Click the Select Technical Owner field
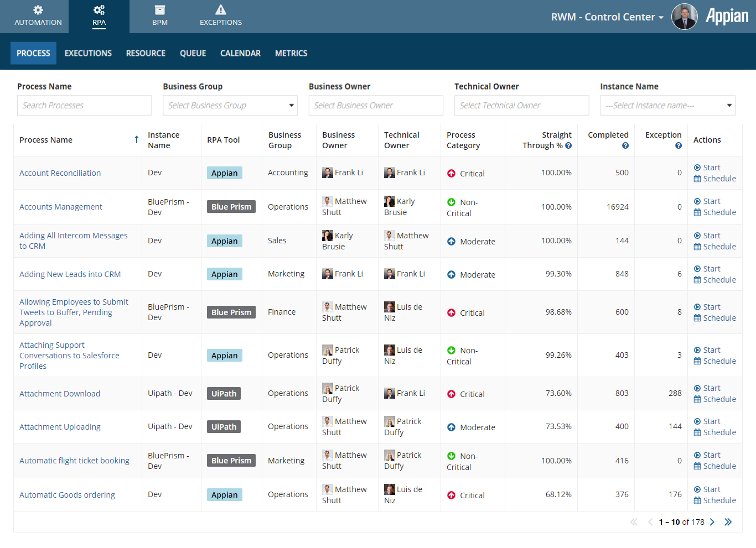The width and height of the screenshot is (756, 548). pyautogui.click(x=521, y=106)
